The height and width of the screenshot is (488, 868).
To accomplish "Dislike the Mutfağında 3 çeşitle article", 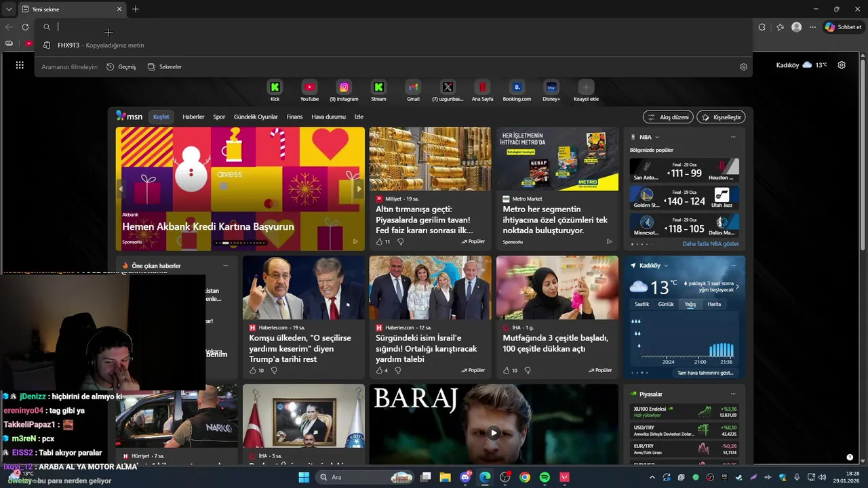I will click(527, 371).
